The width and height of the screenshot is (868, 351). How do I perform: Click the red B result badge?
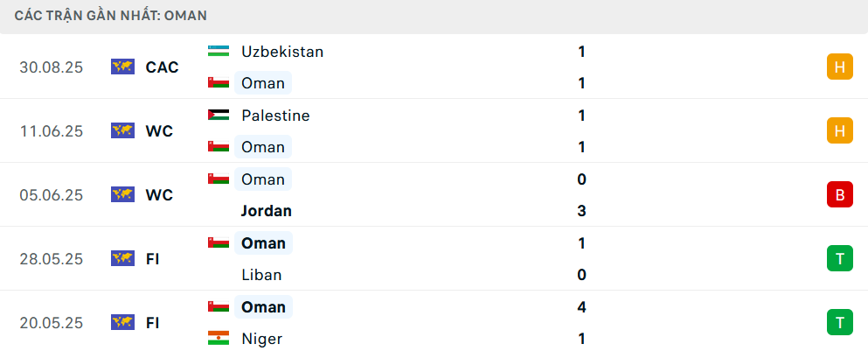click(839, 194)
